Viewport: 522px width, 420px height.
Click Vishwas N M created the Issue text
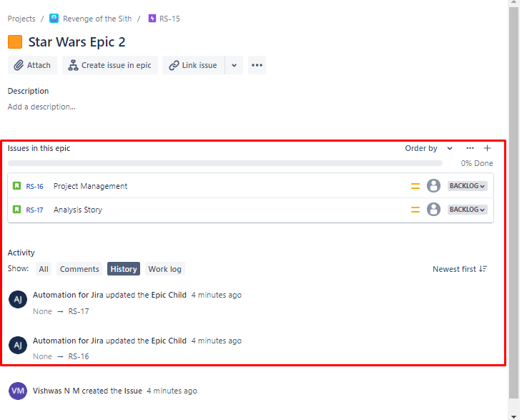pyautogui.click(x=87, y=391)
